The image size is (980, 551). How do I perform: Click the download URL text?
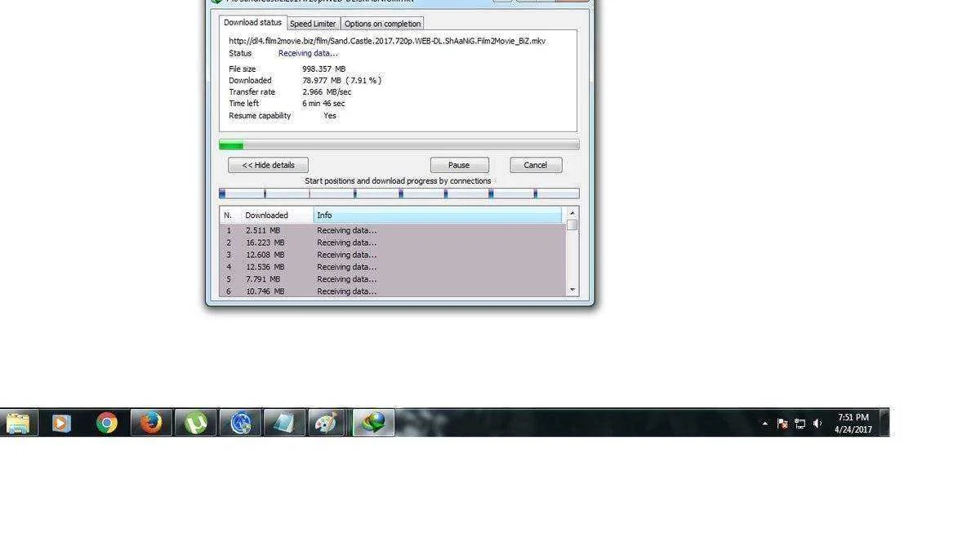(x=387, y=41)
